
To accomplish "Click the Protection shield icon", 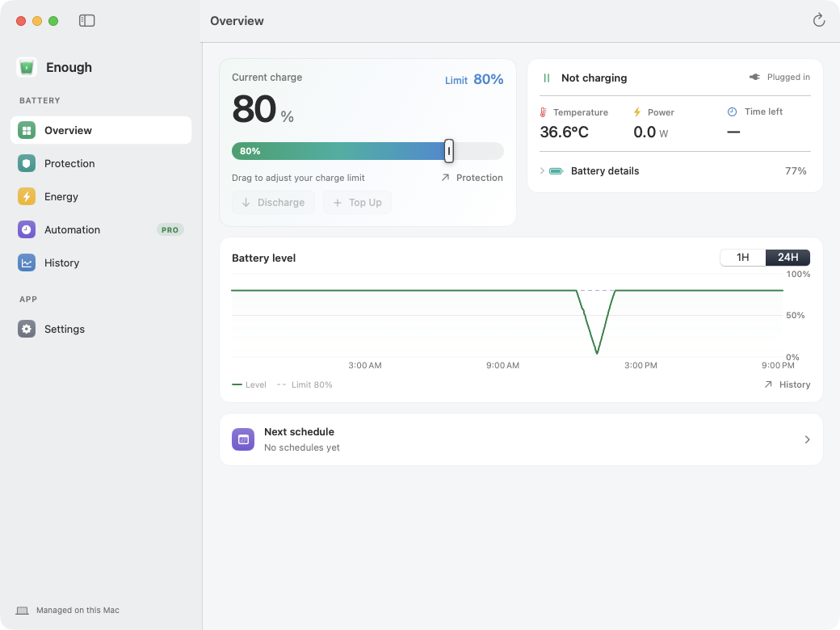I will 26,163.
